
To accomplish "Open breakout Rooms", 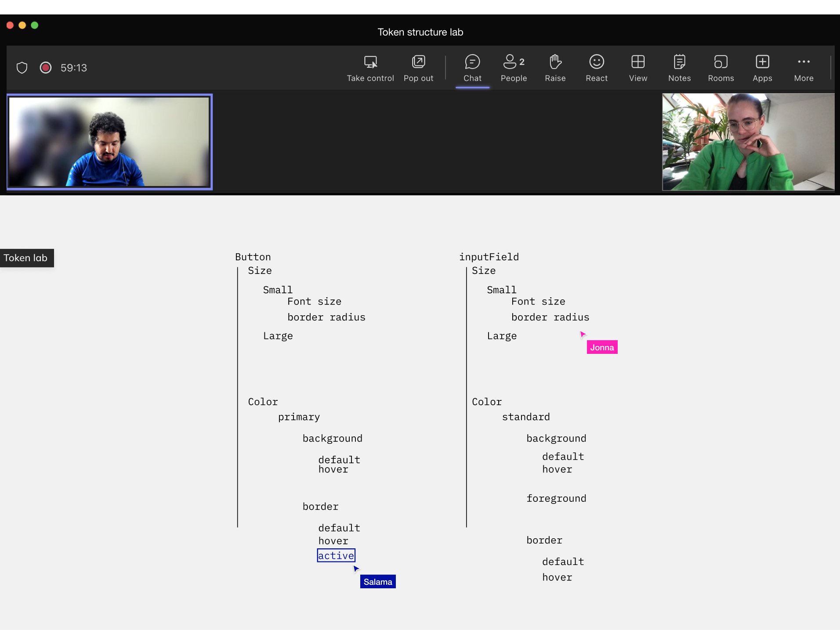I will tap(721, 68).
